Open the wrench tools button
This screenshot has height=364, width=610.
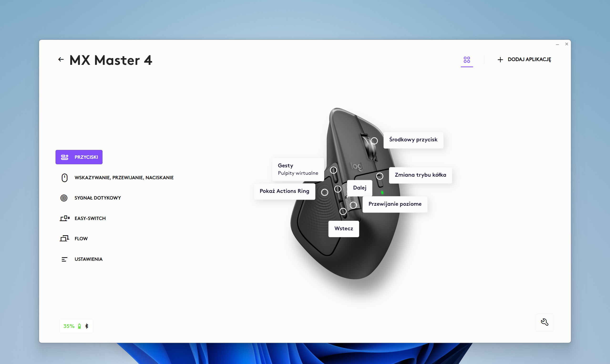click(x=544, y=322)
